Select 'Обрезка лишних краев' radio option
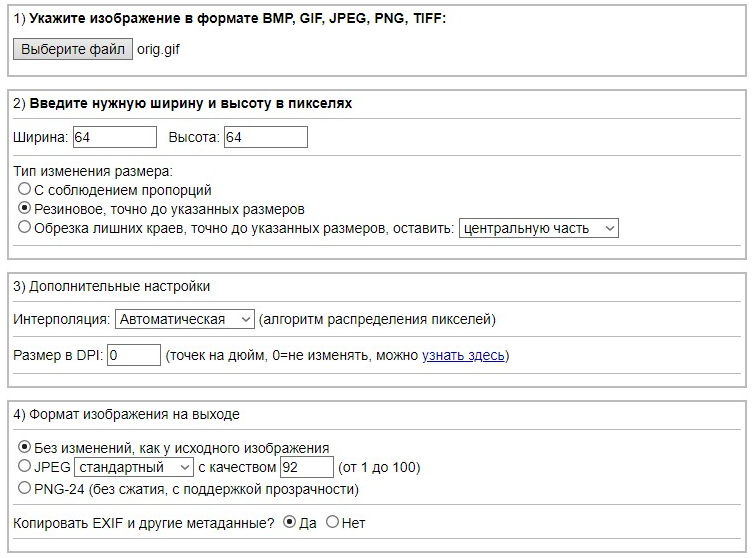Image resolution: width=754 pixels, height=558 pixels. click(25, 227)
